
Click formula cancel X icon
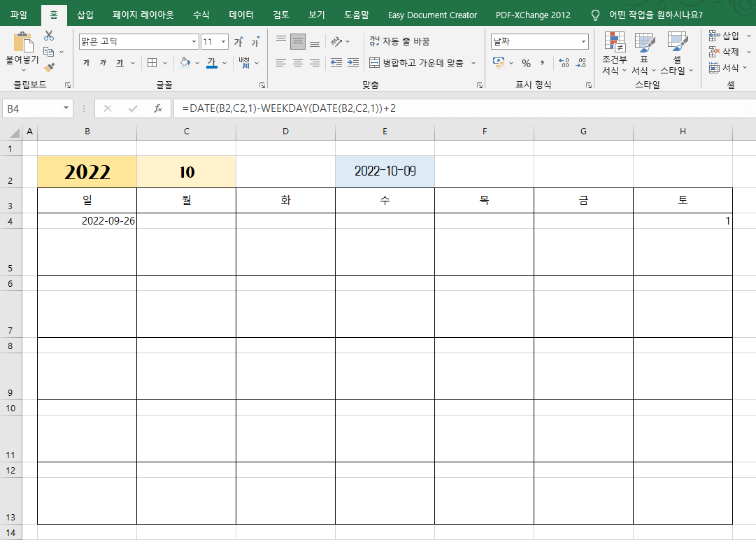click(x=108, y=108)
